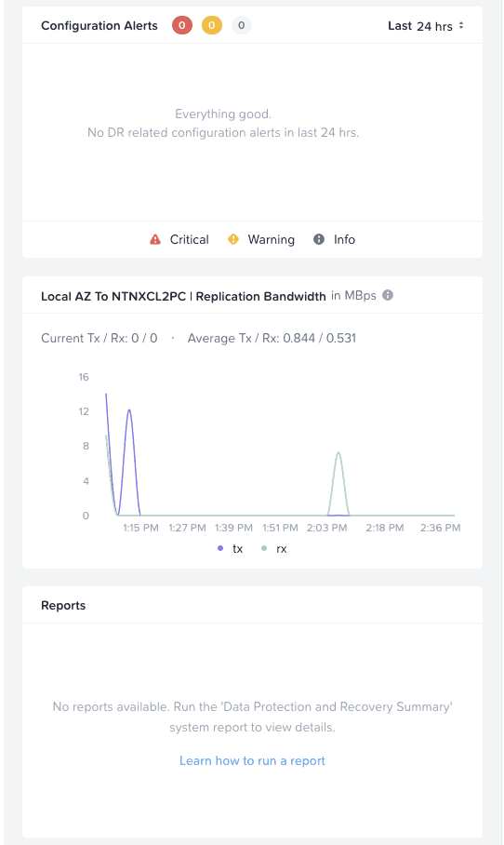Open the Last 24 hrs time range dropdown
The width and height of the screenshot is (504, 845).
[425, 26]
